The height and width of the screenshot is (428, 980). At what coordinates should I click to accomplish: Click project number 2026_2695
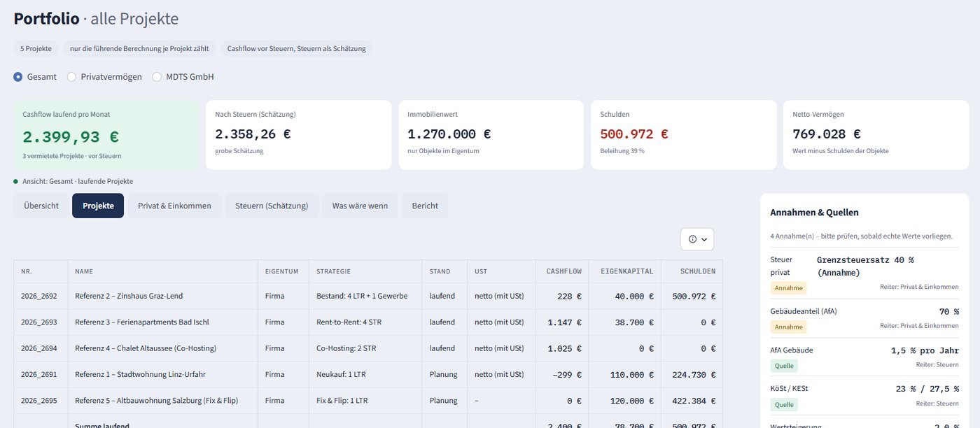(39, 401)
